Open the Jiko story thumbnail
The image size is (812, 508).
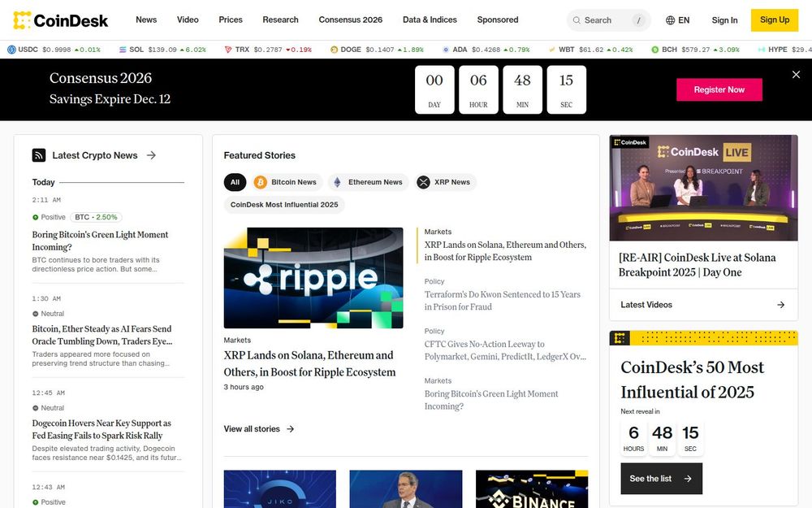pos(279,488)
